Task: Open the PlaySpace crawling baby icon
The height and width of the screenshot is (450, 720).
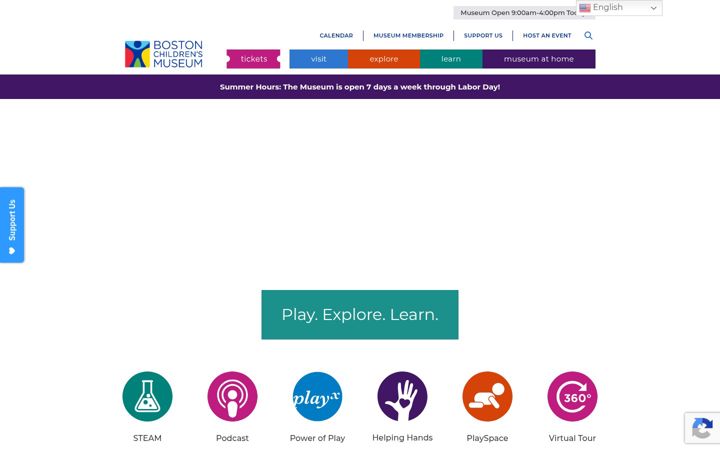Action: [487, 396]
